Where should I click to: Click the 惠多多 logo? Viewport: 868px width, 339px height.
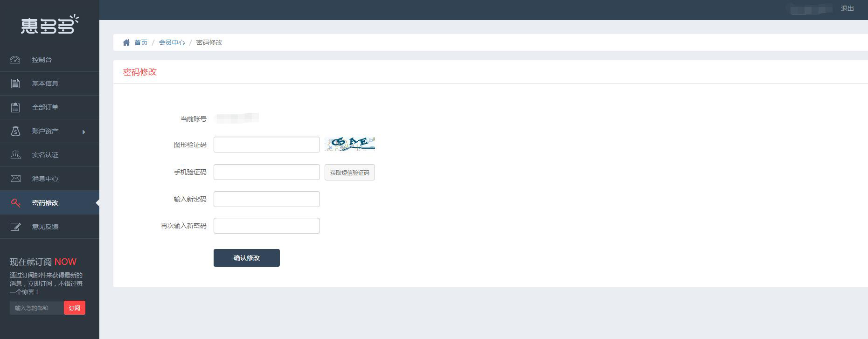(x=49, y=25)
